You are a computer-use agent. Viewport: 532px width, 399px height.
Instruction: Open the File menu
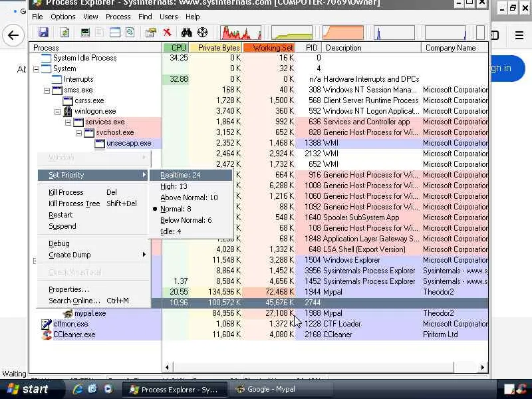37,17
